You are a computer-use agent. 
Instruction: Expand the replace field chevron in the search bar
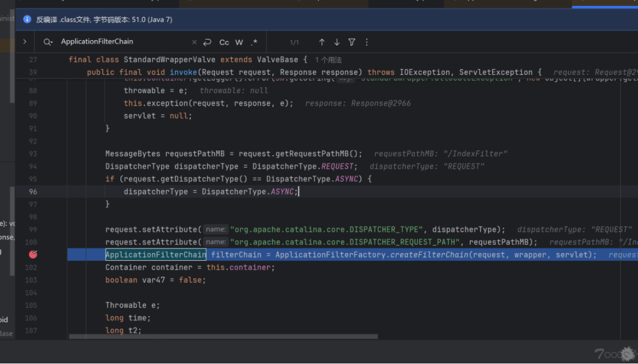click(x=25, y=41)
